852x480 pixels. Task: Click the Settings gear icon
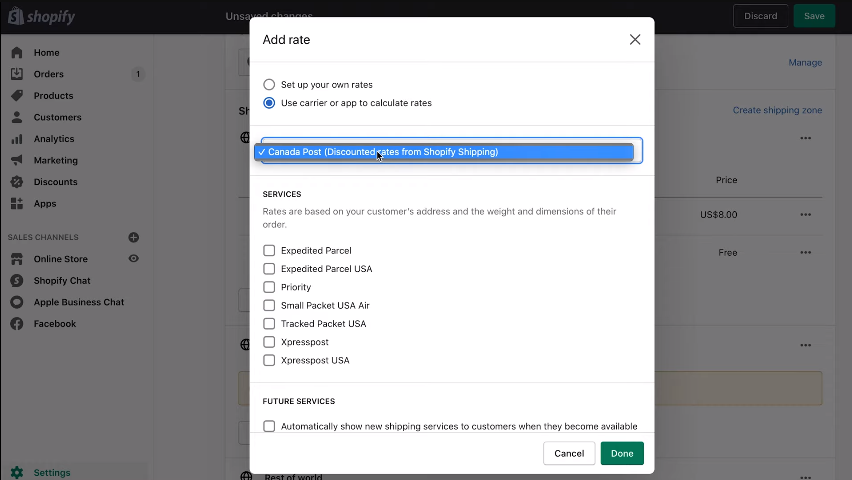click(17, 472)
